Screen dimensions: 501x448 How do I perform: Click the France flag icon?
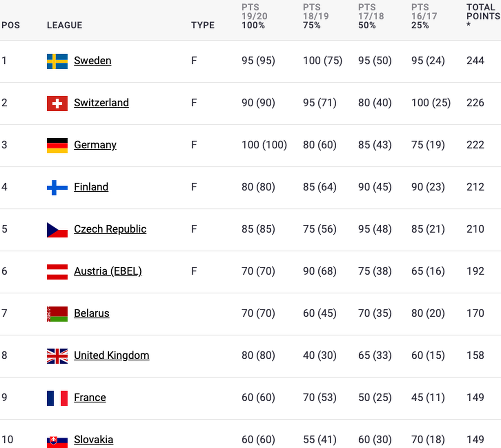click(x=57, y=398)
